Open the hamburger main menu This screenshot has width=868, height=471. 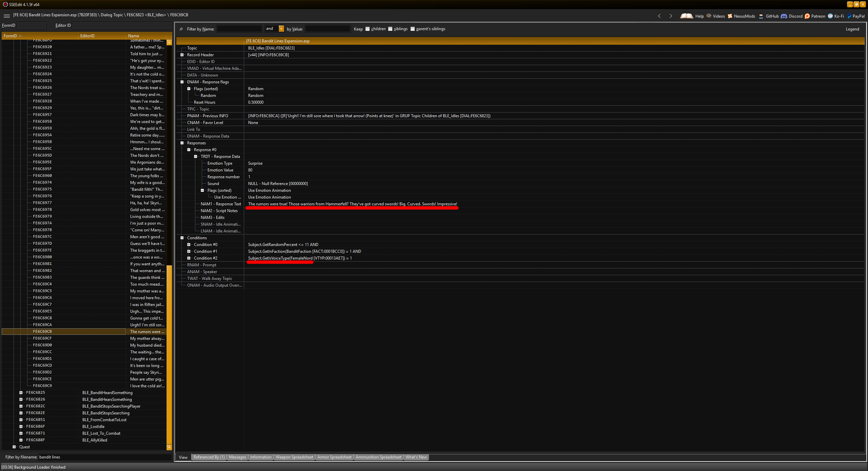6,16
